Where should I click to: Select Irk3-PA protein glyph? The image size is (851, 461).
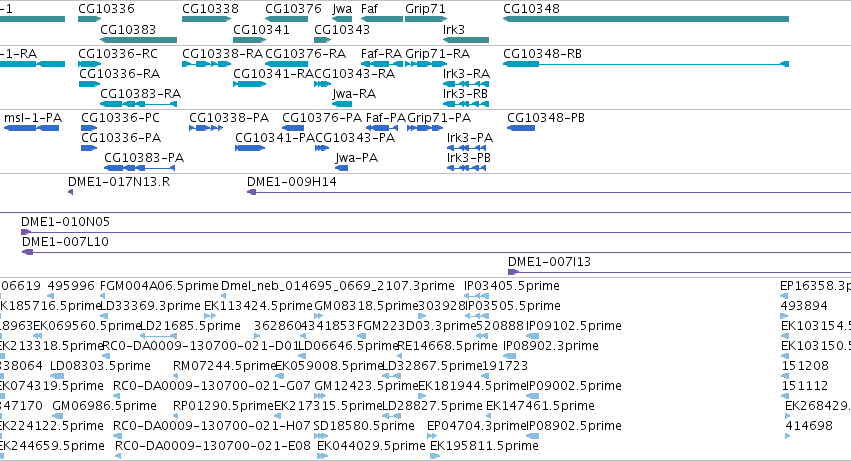tap(467, 148)
